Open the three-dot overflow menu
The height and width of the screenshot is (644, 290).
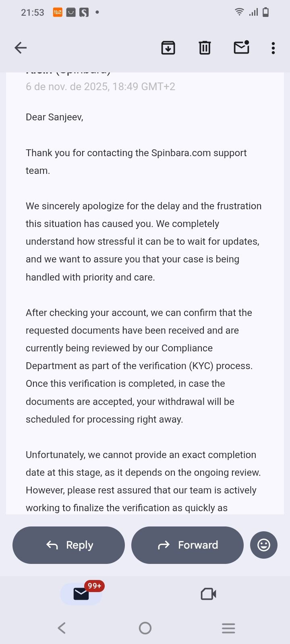coord(273,48)
